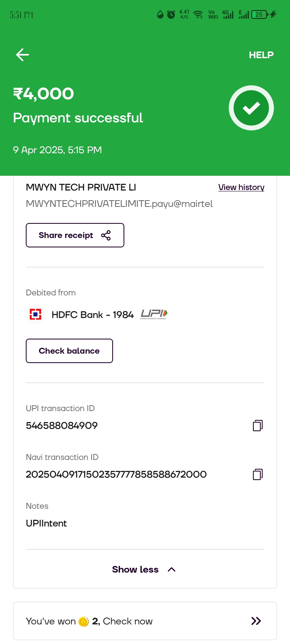Screen dimensions: 290x644
Task: Tap the gold coin icon
Action: point(84,621)
